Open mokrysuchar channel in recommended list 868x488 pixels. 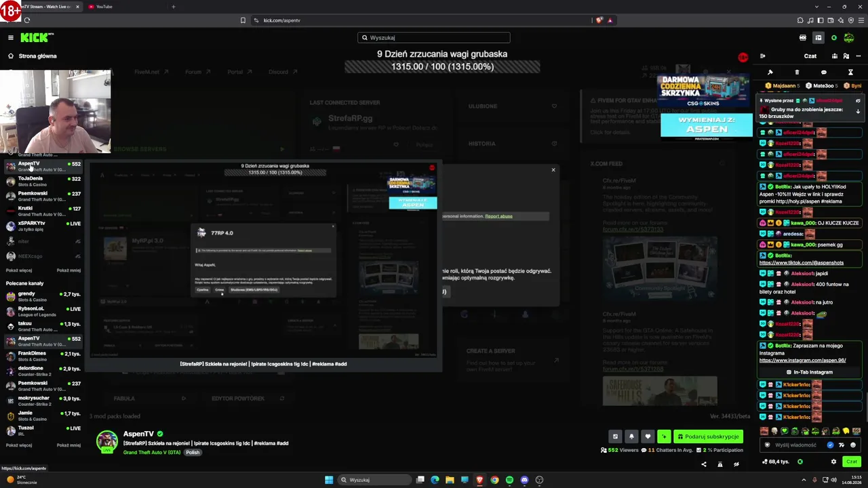42,401
